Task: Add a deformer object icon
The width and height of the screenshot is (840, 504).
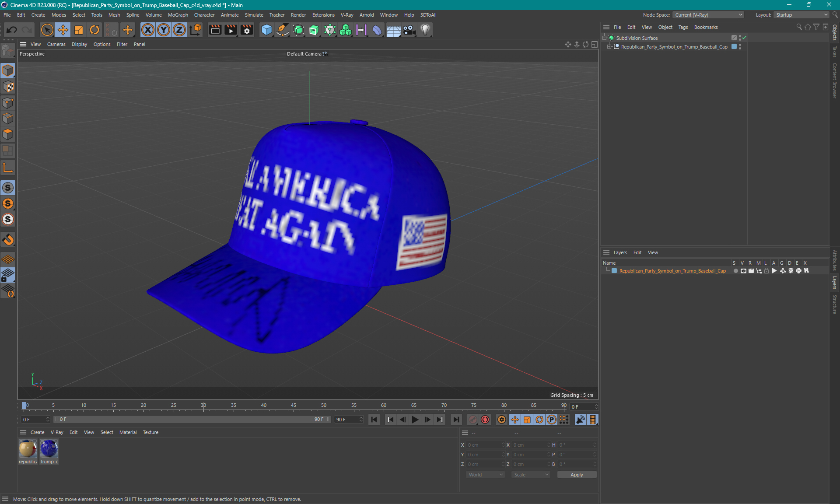Action: click(x=377, y=30)
